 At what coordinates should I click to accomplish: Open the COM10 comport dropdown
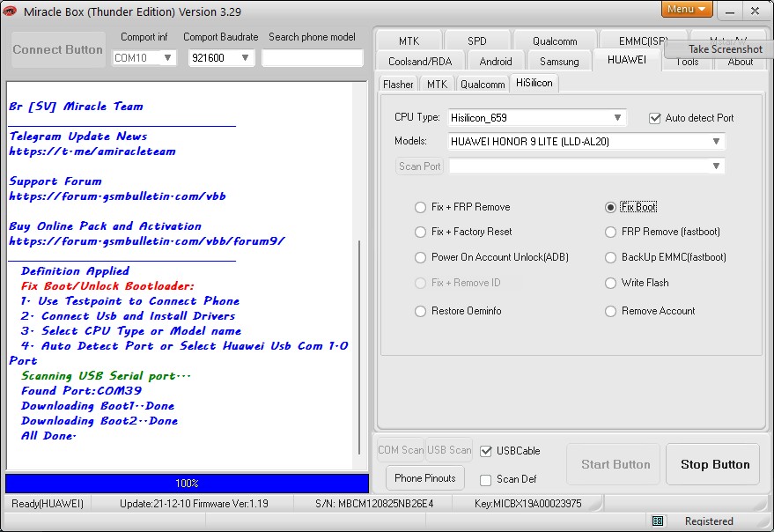pyautogui.click(x=167, y=58)
